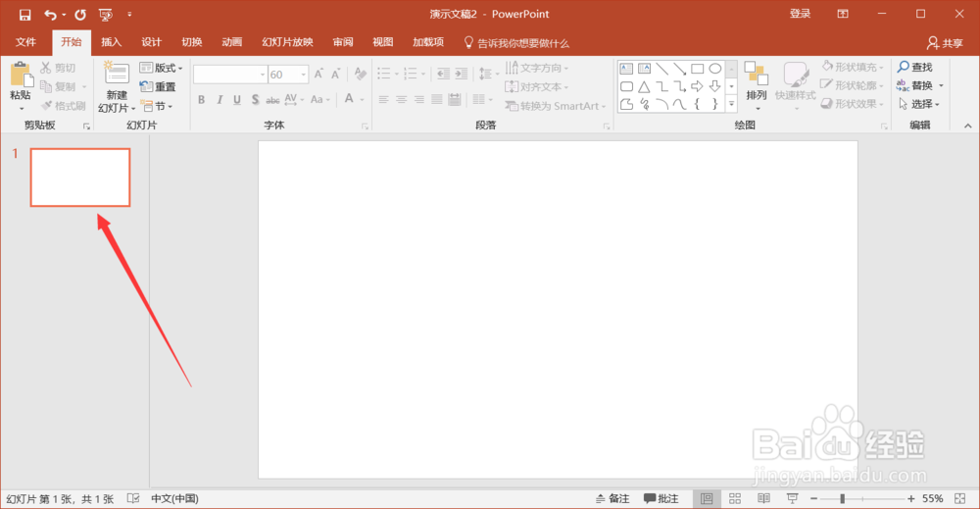Image resolution: width=980 pixels, height=509 pixels.
Task: Switch to Animations (动画) tab
Action: click(232, 42)
